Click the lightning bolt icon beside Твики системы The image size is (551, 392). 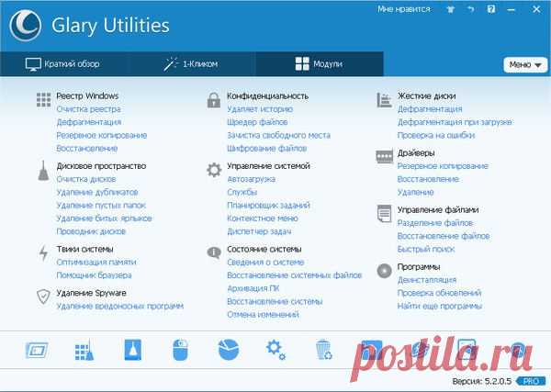click(43, 252)
